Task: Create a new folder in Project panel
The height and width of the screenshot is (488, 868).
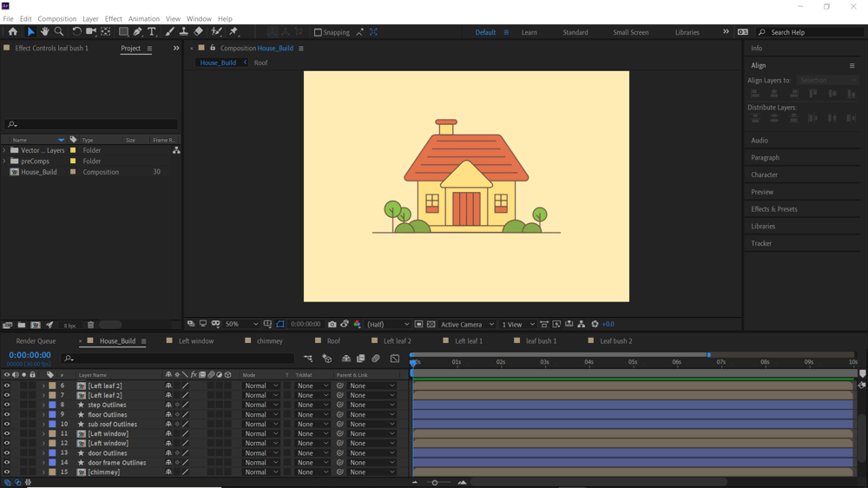Action: point(22,325)
